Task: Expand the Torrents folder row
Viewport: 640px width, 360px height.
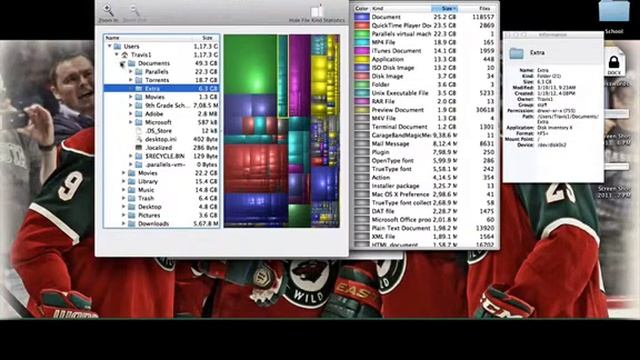Action: (131, 80)
